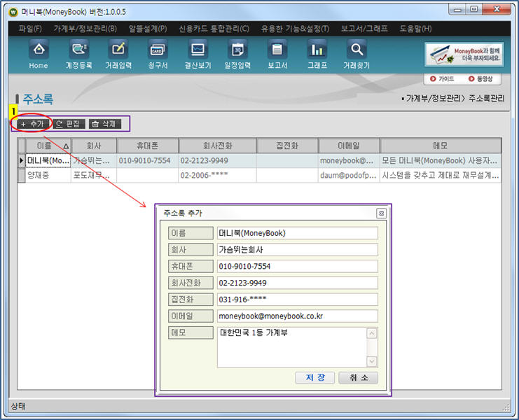Minimize the MoneyBook window

click(x=457, y=10)
